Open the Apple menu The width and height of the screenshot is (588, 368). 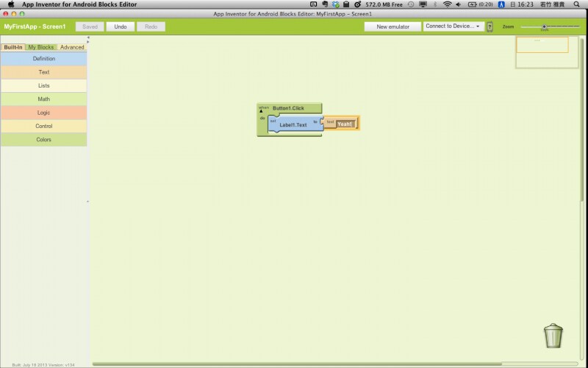(x=10, y=4)
